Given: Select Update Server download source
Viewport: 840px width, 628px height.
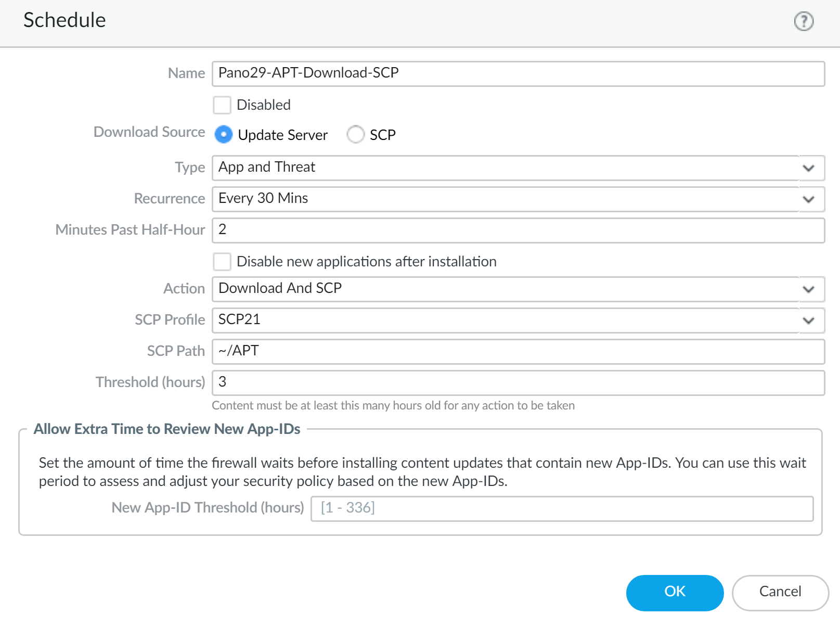Looking at the screenshot, I should (224, 135).
